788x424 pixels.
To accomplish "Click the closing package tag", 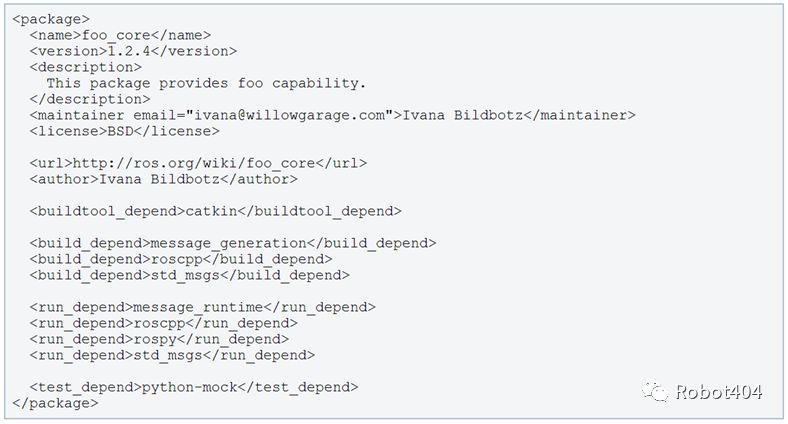I will click(55, 403).
